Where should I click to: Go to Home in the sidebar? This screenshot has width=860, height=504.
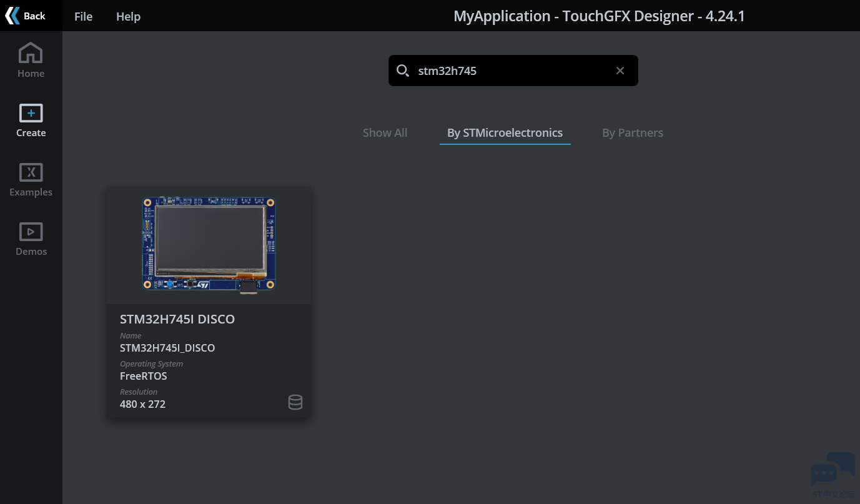click(x=31, y=61)
